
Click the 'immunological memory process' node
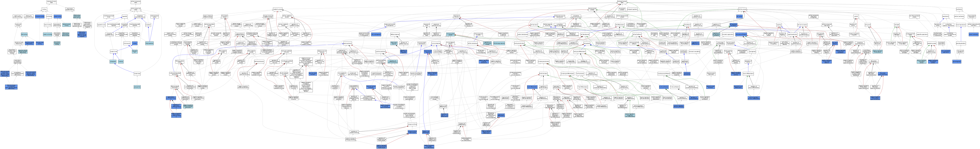coord(438,52)
